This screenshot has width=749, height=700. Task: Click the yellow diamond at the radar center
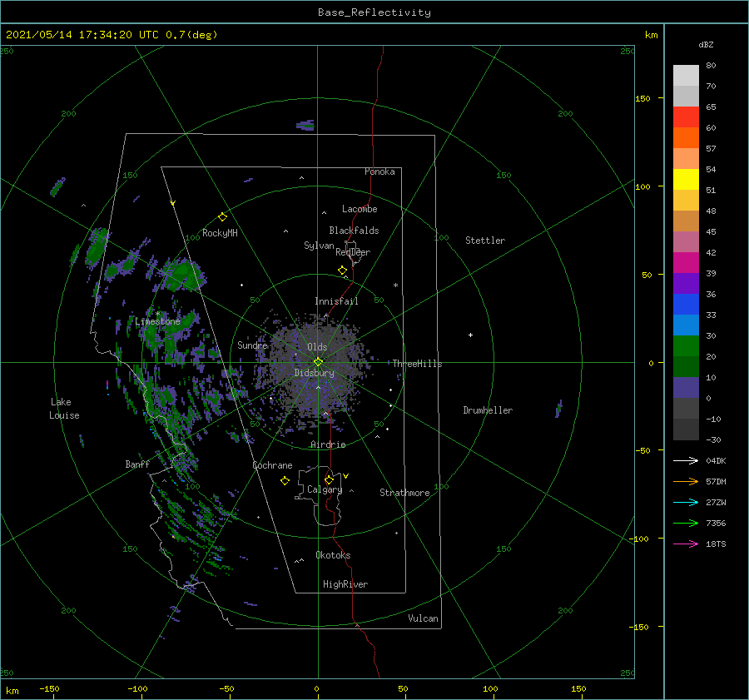[318, 362]
